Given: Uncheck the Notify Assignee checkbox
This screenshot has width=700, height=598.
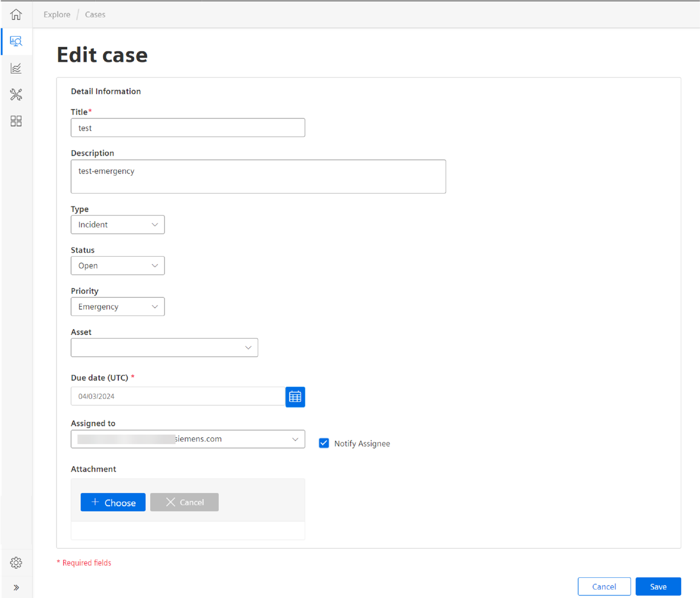Looking at the screenshot, I should pyautogui.click(x=324, y=443).
